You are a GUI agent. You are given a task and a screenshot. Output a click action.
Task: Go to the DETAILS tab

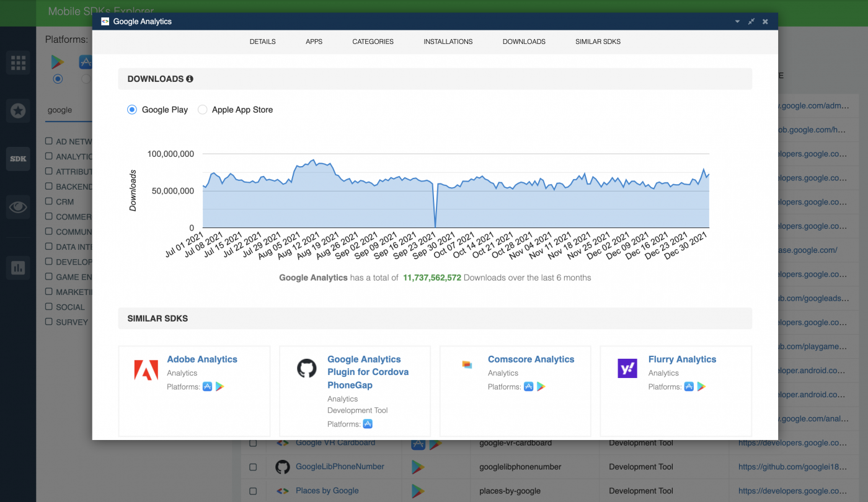click(x=263, y=42)
